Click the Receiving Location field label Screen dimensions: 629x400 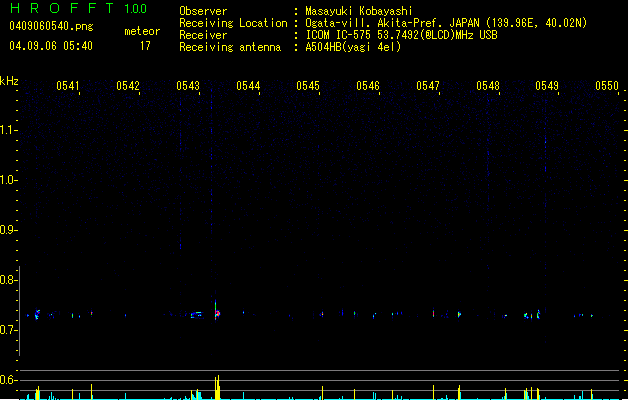coord(233,23)
